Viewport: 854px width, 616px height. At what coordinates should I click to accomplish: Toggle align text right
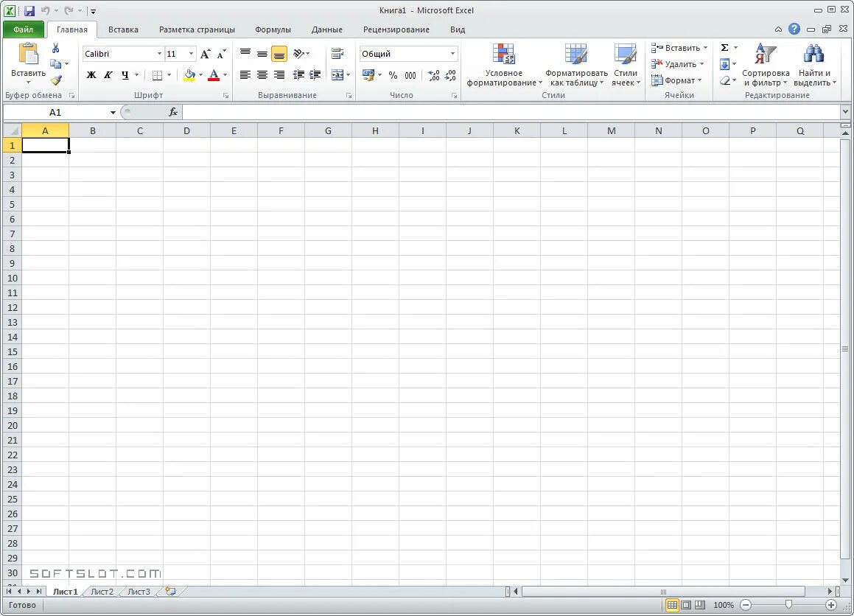pyautogui.click(x=279, y=75)
